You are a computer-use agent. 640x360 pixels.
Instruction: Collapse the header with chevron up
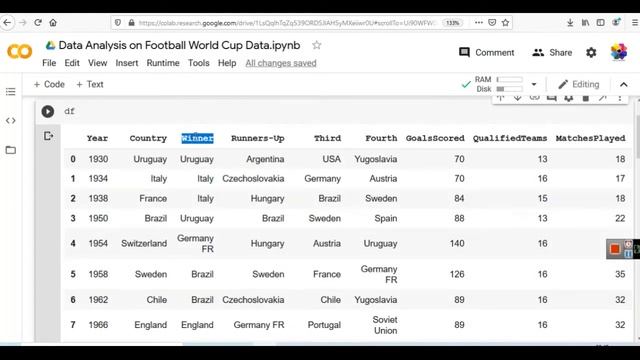624,84
